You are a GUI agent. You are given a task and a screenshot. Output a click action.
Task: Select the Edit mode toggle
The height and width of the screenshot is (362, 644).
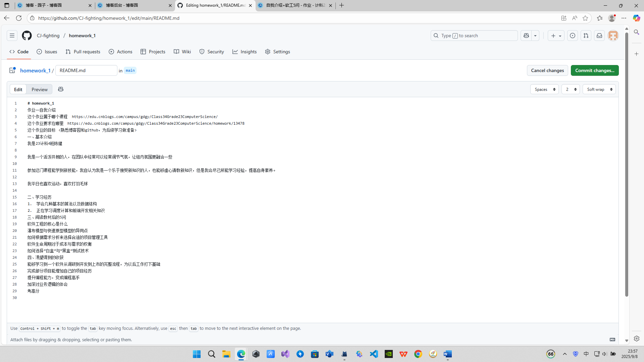point(18,89)
